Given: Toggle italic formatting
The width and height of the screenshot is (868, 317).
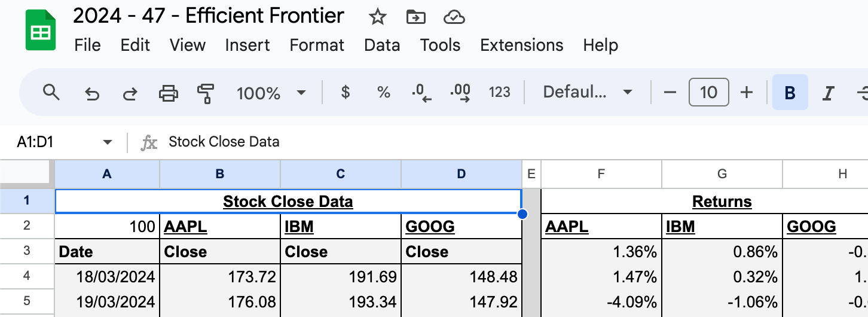Looking at the screenshot, I should pos(828,93).
